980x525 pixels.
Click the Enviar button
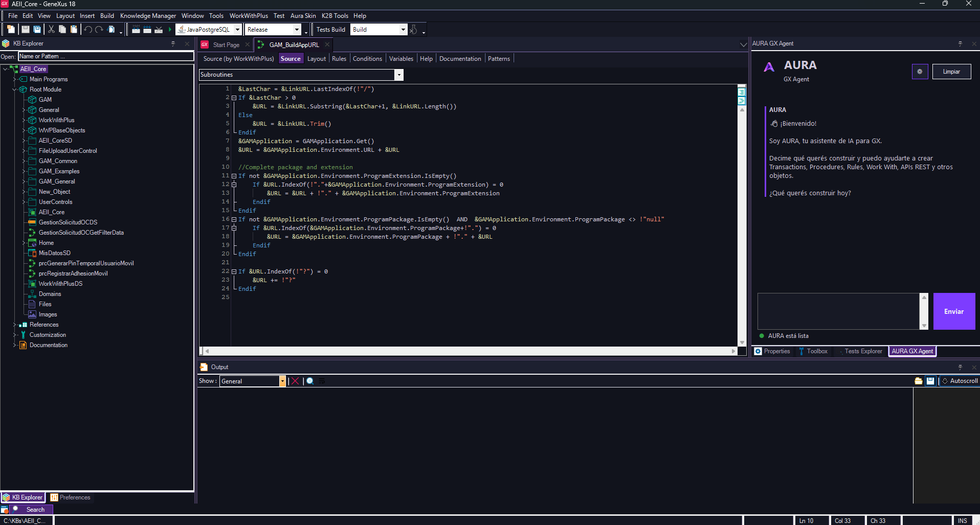click(x=954, y=311)
